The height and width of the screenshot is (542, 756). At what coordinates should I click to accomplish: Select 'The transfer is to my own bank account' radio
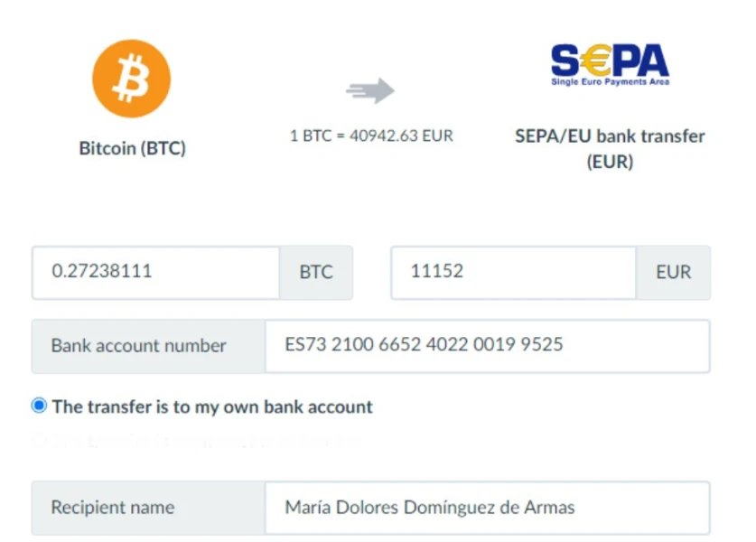(x=39, y=406)
